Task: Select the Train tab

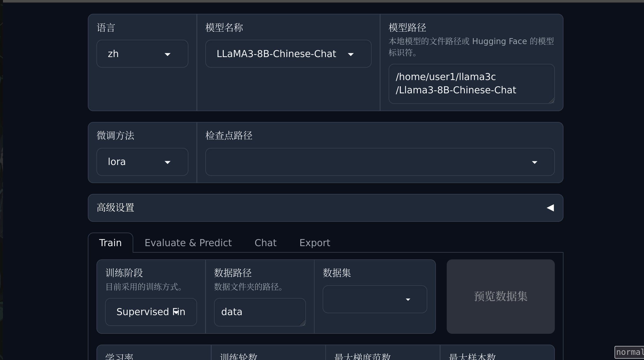Action: pyautogui.click(x=110, y=243)
